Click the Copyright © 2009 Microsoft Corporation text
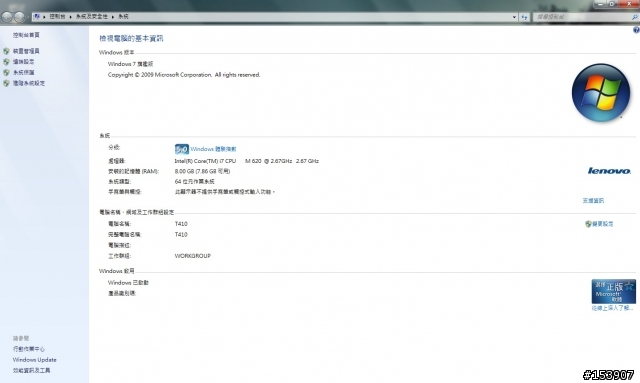The width and height of the screenshot is (640, 383). click(184, 75)
